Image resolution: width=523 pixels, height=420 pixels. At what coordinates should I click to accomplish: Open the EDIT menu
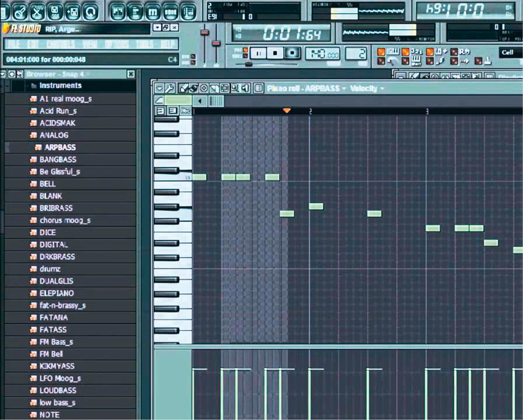[x=33, y=45]
